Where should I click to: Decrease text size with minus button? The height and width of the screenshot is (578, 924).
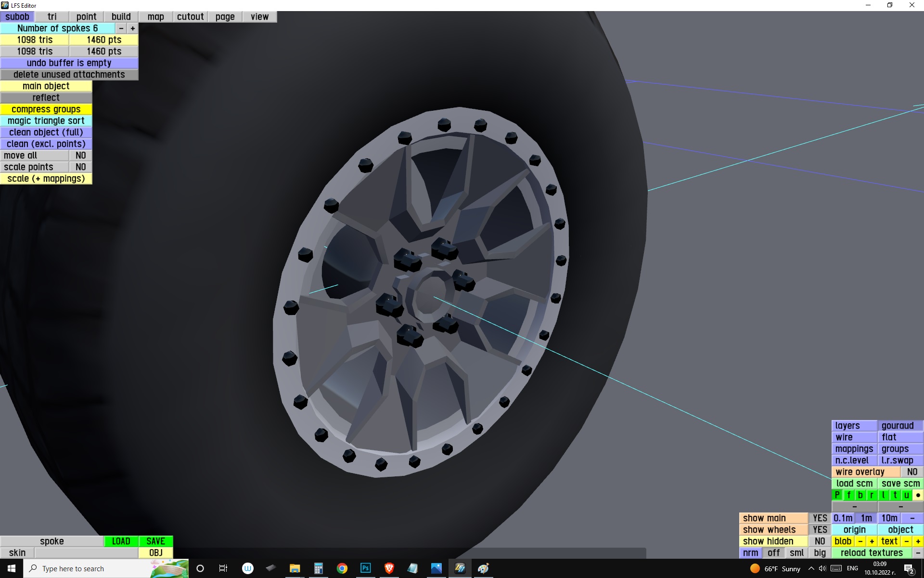pos(906,541)
